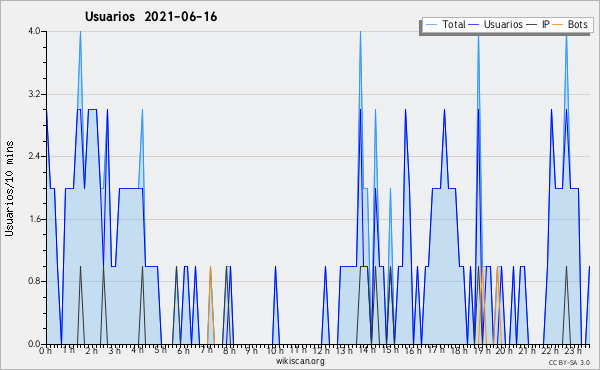Click the '19 h' x-axis label
This screenshot has width=600, height=370.
point(482,351)
